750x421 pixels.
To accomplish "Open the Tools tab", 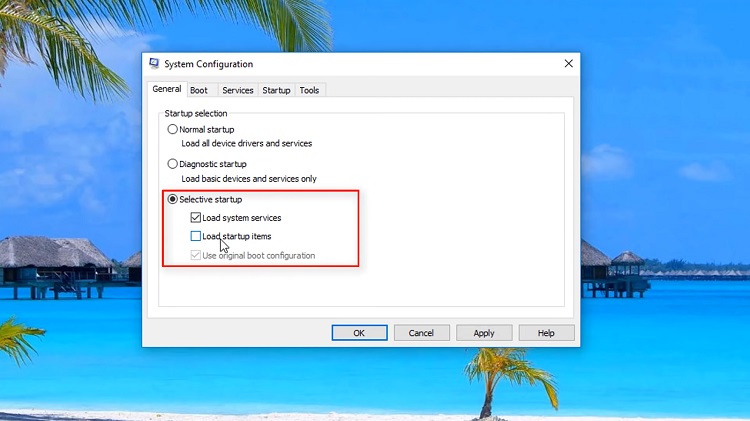I will 310,90.
